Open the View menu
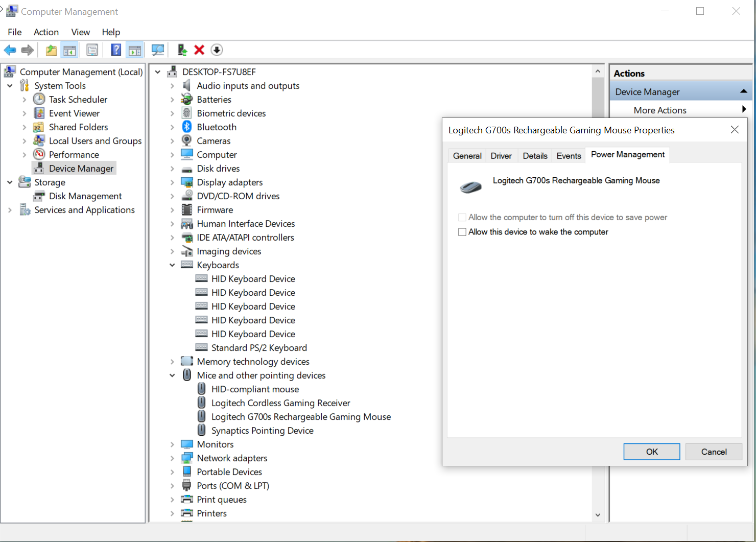The height and width of the screenshot is (542, 756). coord(81,32)
